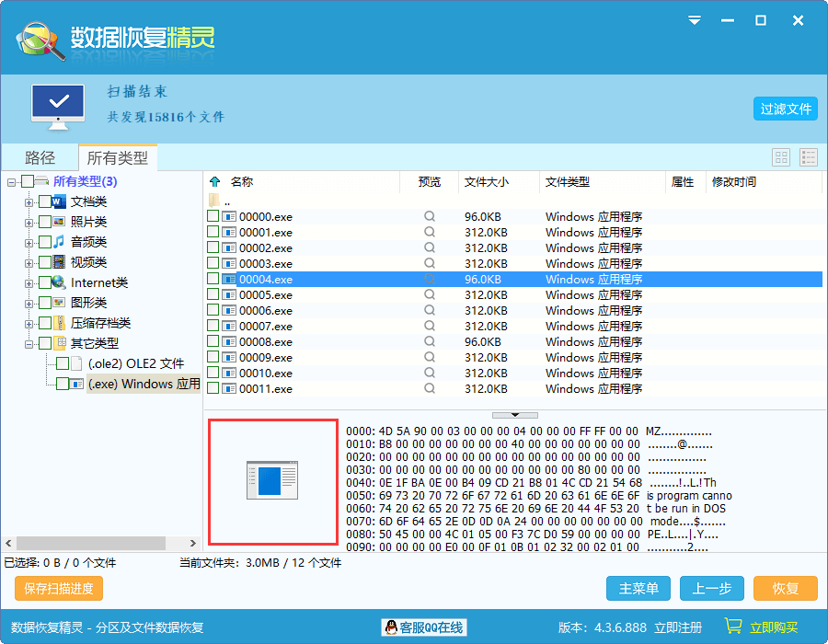Collapse the 所有类型(3) root node
Image resolution: width=828 pixels, height=644 pixels.
(x=11, y=183)
